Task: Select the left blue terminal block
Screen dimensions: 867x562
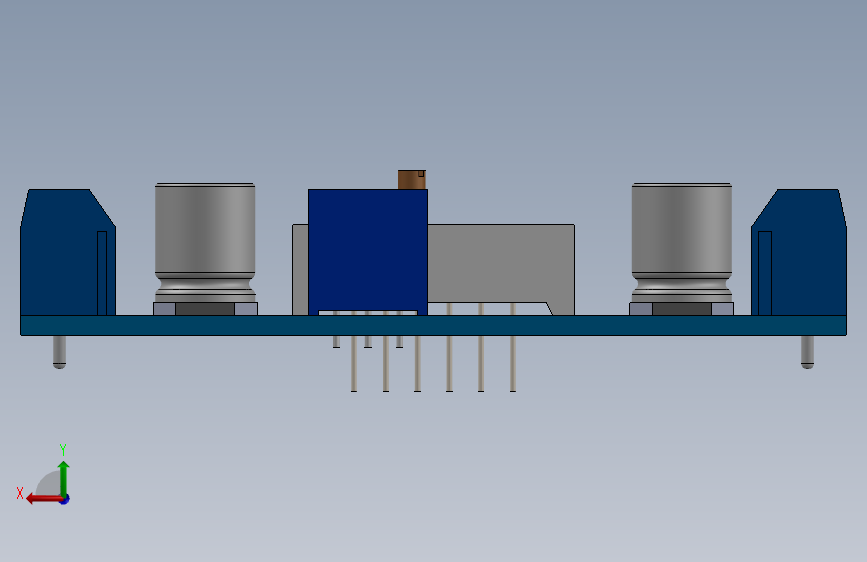Action: (67, 252)
